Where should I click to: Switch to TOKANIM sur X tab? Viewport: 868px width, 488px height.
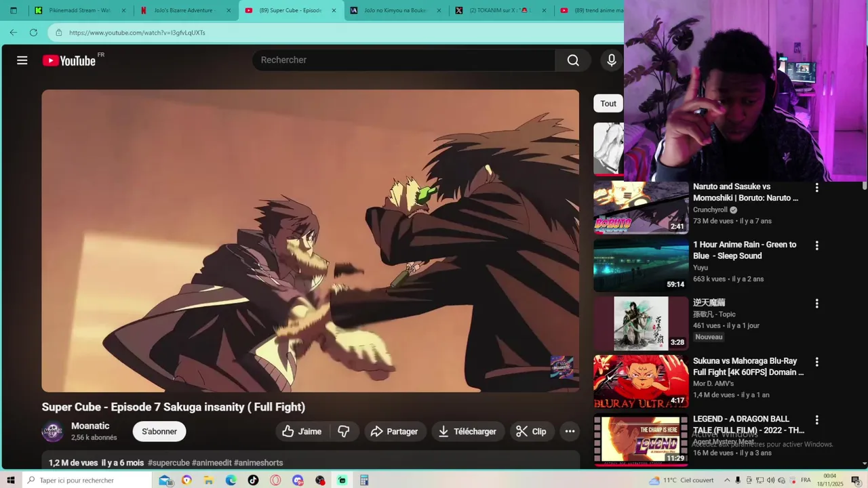[x=501, y=11]
